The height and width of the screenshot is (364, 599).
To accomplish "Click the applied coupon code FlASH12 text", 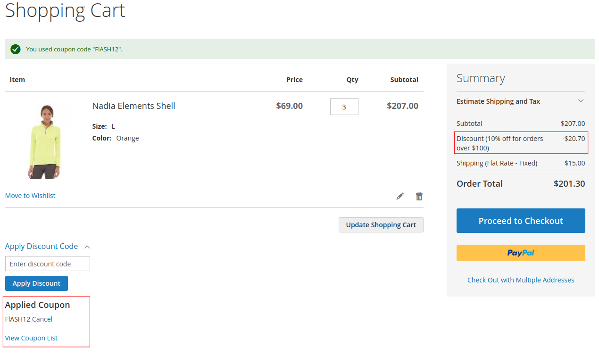I will point(18,319).
